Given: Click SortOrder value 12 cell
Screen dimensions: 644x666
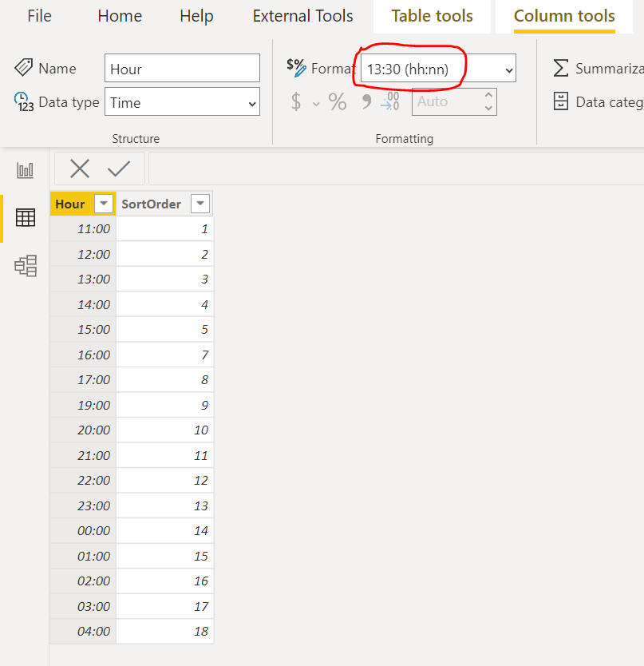Looking at the screenshot, I should tap(164, 481).
